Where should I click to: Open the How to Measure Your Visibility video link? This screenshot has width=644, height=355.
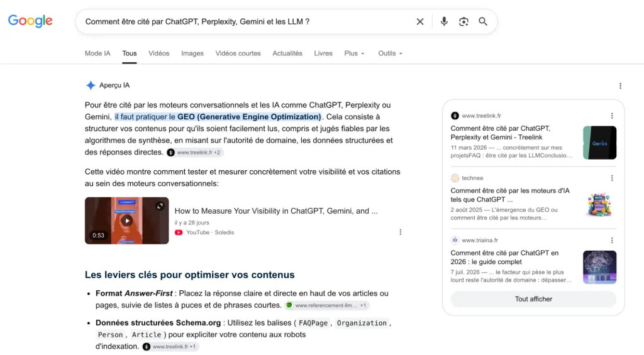click(x=276, y=211)
